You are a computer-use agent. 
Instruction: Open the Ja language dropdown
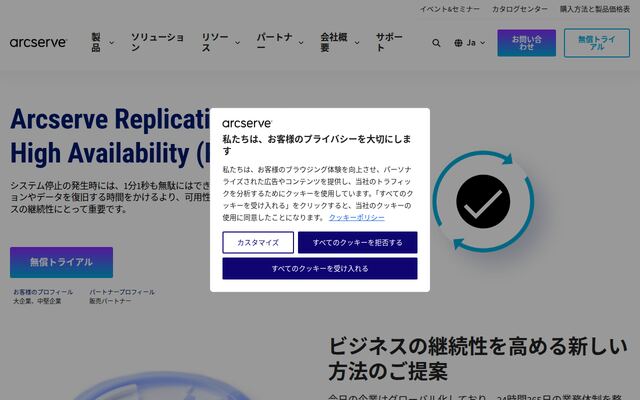(470, 43)
